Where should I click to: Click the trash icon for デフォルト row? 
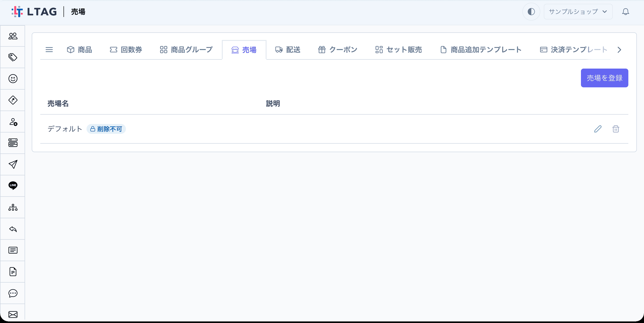click(x=616, y=129)
